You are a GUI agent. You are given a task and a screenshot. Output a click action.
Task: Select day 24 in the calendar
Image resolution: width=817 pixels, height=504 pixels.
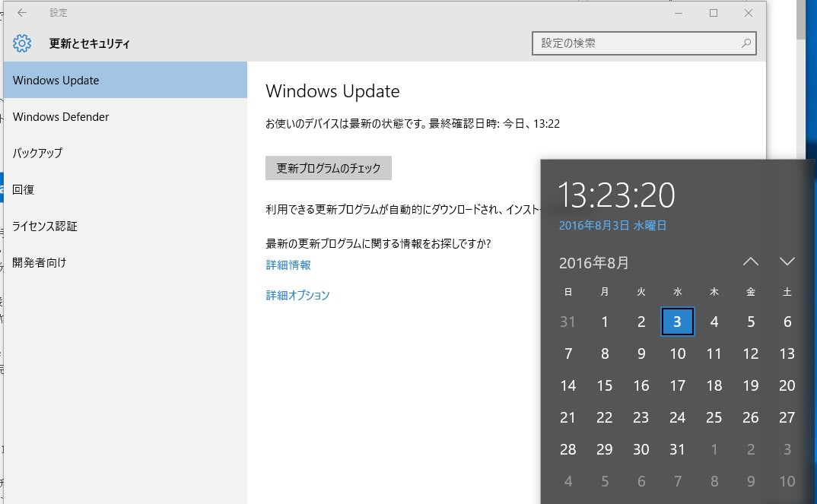pos(677,417)
